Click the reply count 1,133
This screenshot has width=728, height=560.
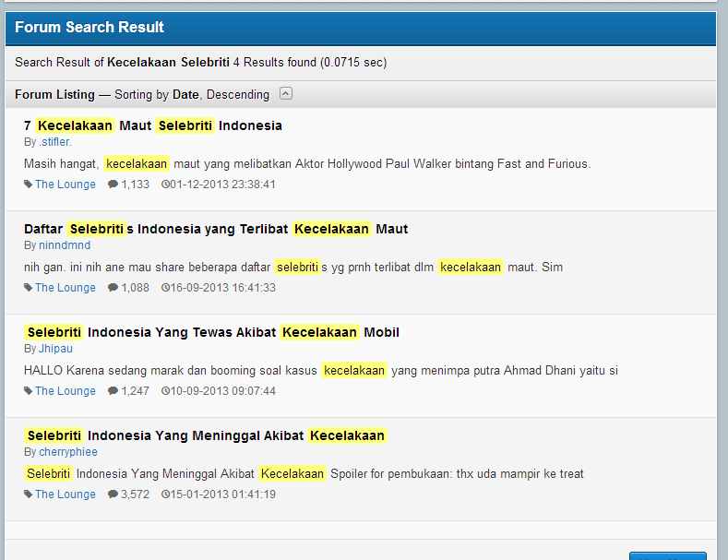coord(135,185)
